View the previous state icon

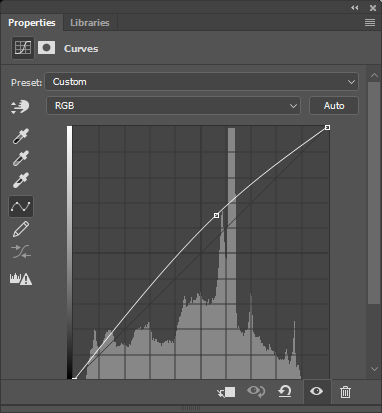(x=256, y=391)
